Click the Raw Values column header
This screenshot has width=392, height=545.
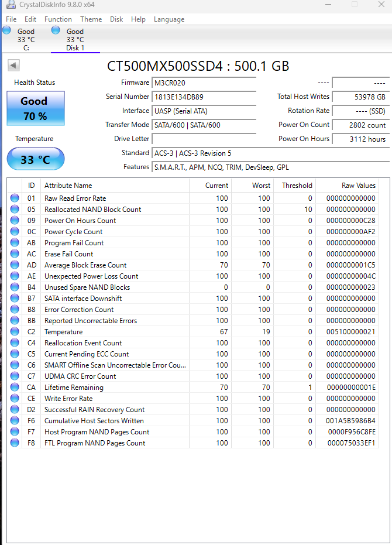click(x=347, y=185)
